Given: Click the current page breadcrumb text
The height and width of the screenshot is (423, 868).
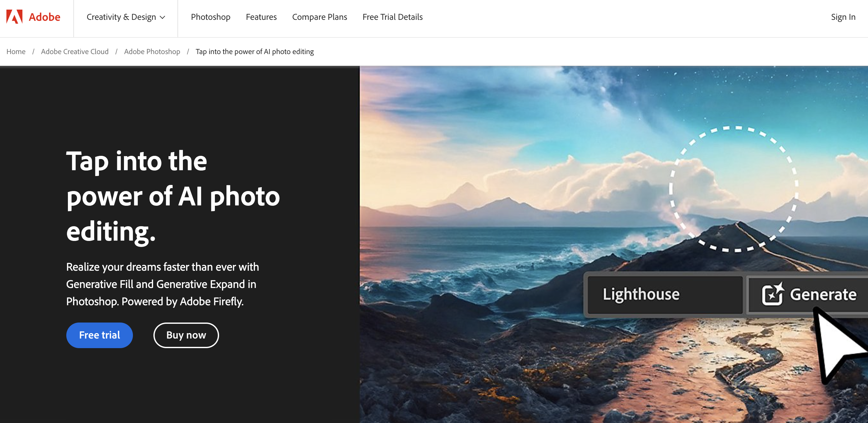Looking at the screenshot, I should 255,52.
